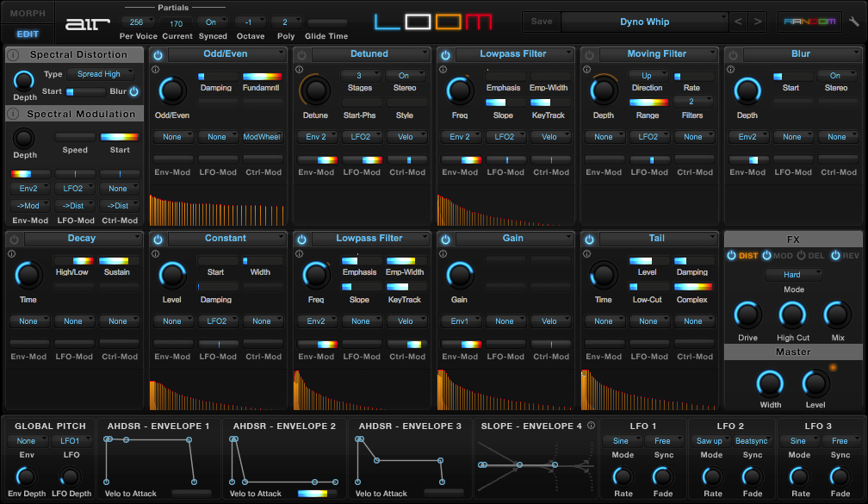Toggle the Tail module power icon
Image resolution: width=868 pixels, height=504 pixels.
point(589,240)
